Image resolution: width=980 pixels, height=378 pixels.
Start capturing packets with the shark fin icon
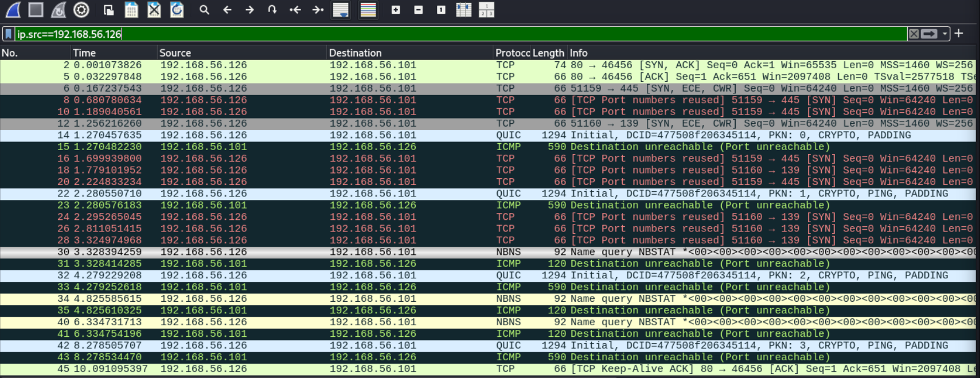tap(13, 10)
